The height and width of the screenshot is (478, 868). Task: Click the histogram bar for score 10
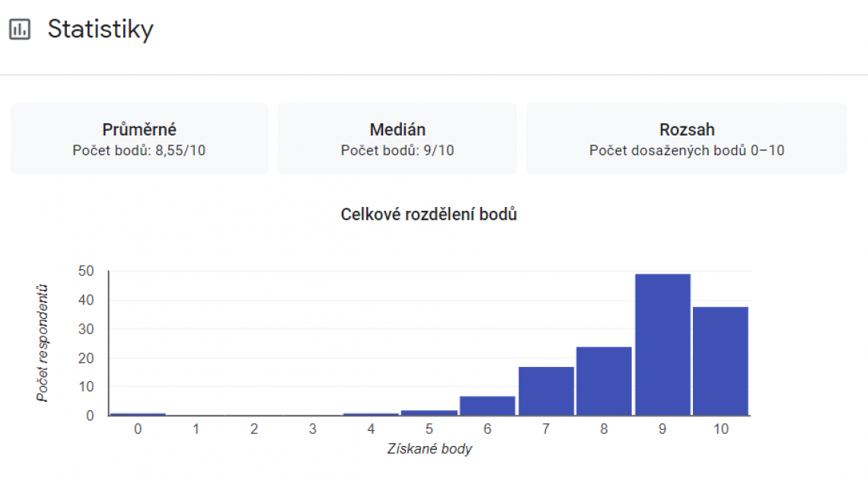click(x=720, y=361)
